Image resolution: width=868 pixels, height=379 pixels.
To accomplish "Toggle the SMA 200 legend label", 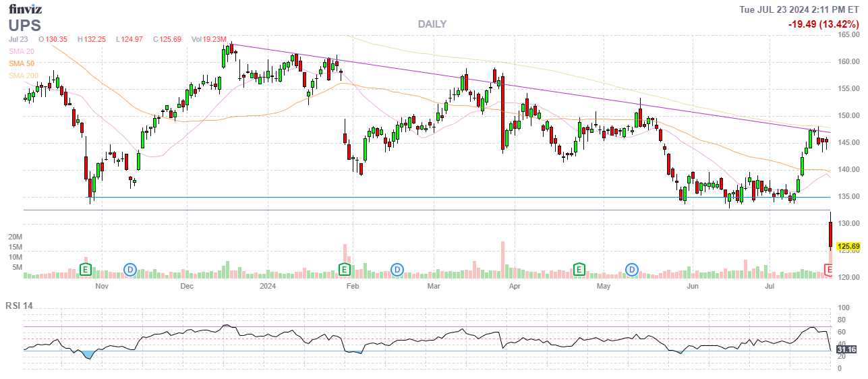I will coord(23,76).
